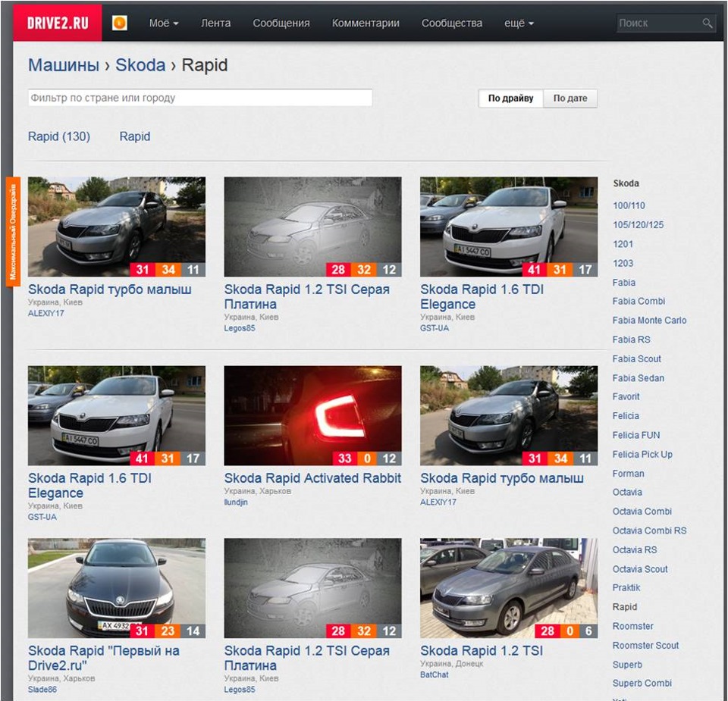Image resolution: width=728 pixels, height=701 pixels.
Task: Click the search magnifier icon
Action: click(707, 23)
